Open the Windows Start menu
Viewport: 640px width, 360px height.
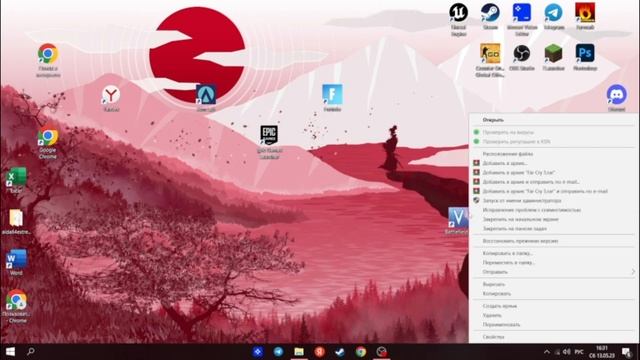(x=10, y=351)
